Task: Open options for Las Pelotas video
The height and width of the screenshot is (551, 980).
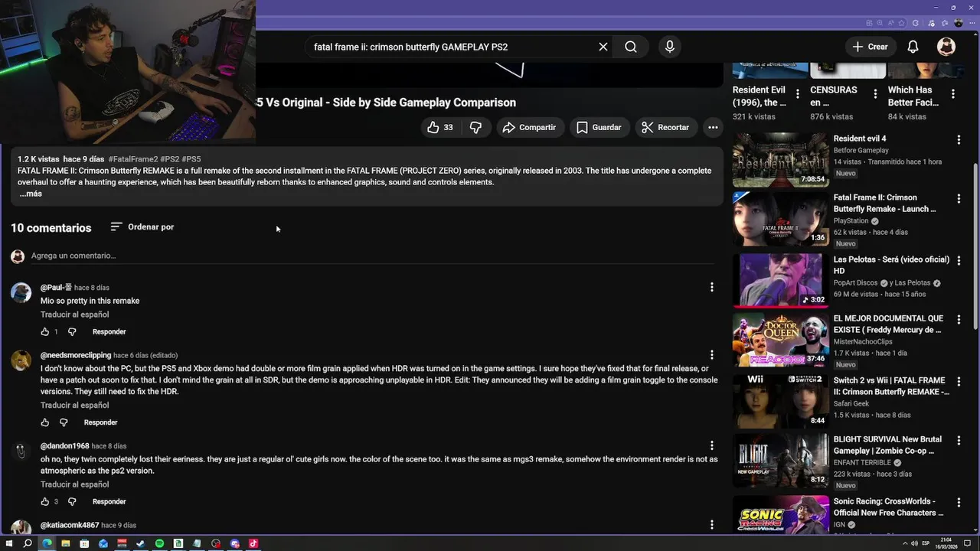Action: [959, 261]
